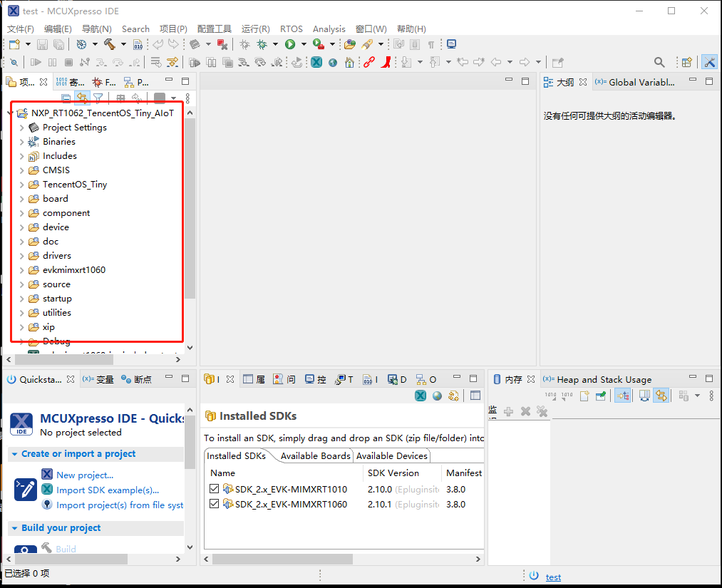Switch to Heap and Stack Usage tab
The image size is (722, 588).
(x=598, y=379)
